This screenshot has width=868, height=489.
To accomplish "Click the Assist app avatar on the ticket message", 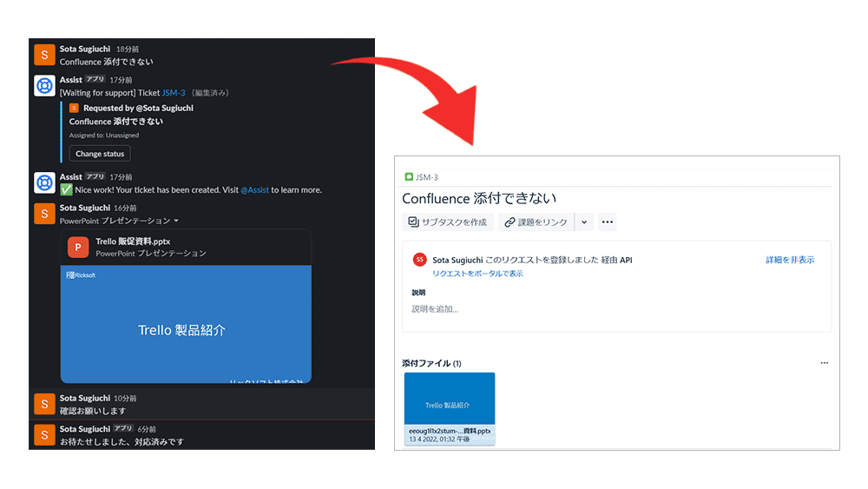I will pyautogui.click(x=44, y=86).
